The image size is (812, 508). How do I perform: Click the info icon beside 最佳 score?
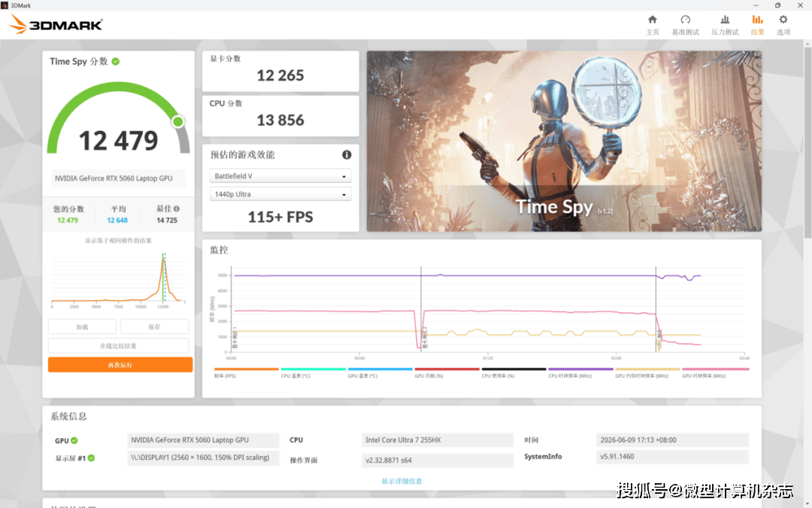(177, 209)
